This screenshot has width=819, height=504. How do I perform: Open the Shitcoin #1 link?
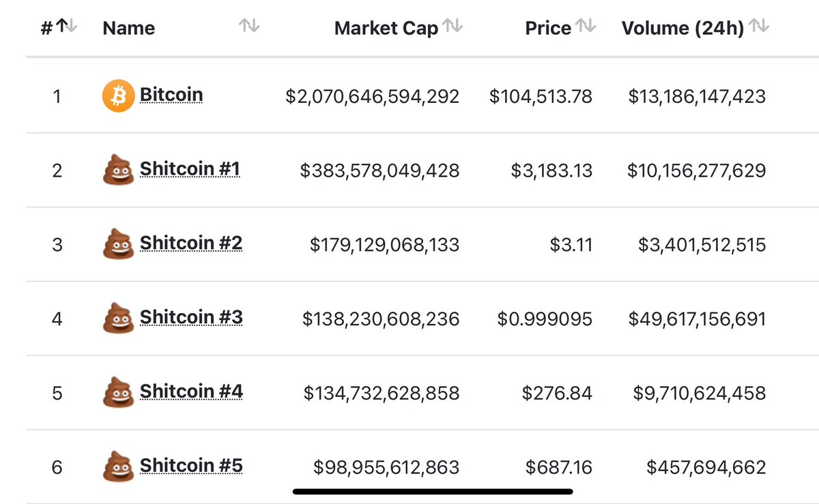click(190, 168)
